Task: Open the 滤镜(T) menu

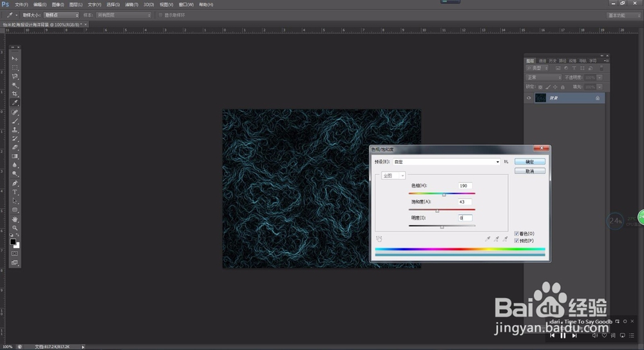Action: click(x=131, y=5)
